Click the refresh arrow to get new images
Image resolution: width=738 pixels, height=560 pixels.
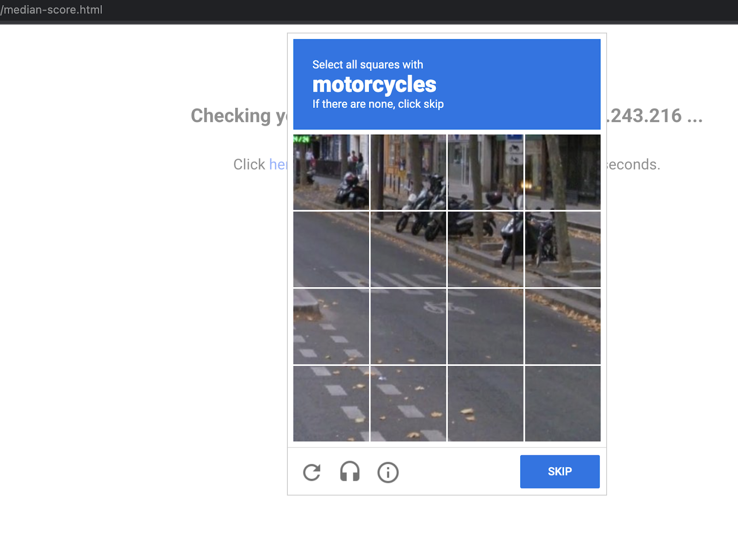pyautogui.click(x=312, y=472)
